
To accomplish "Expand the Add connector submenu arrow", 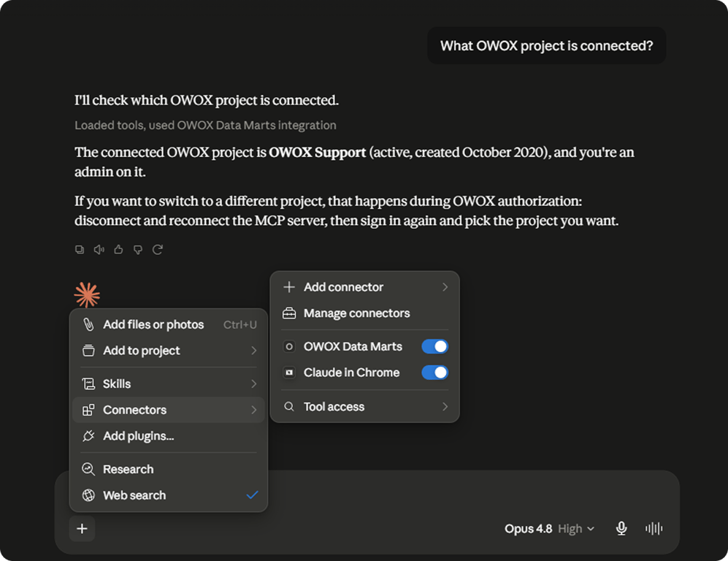I will pyautogui.click(x=445, y=287).
